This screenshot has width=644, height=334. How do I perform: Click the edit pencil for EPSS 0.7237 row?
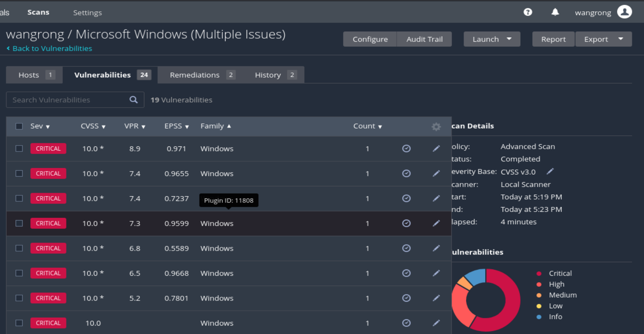(436, 198)
